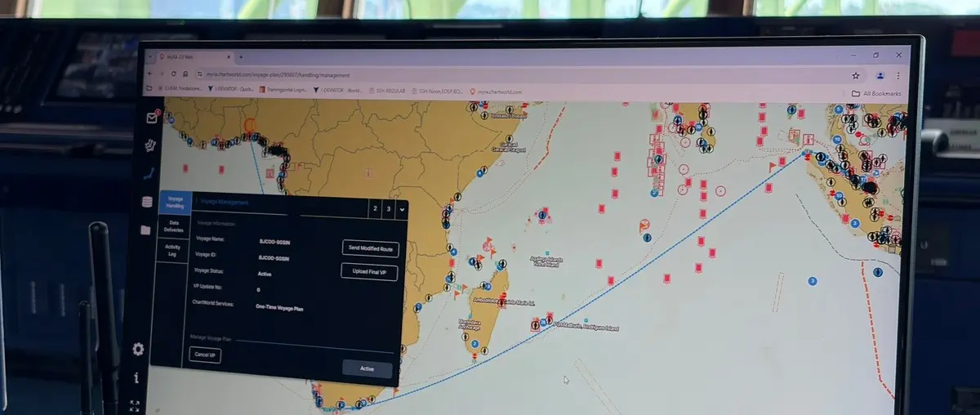Click the info icon in the sidebar
980x415 pixels.
pos(136,377)
